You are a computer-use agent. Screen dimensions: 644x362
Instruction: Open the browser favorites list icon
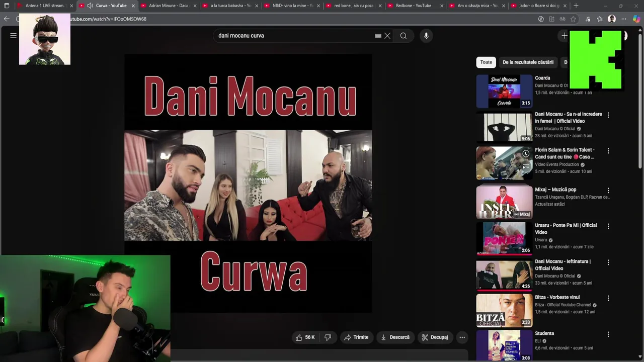(600, 19)
